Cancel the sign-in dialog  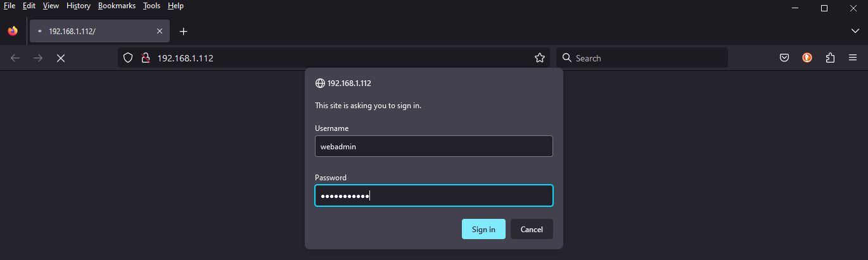tap(532, 229)
